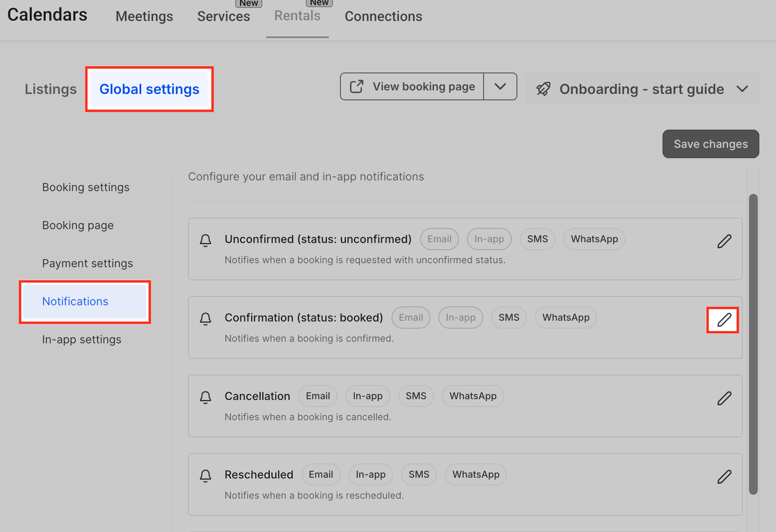Toggle Email chip for Confirmation notification

tap(411, 318)
